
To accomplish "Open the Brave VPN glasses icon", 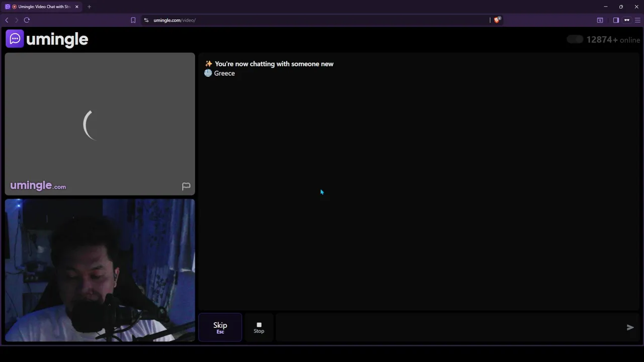I will (x=627, y=20).
